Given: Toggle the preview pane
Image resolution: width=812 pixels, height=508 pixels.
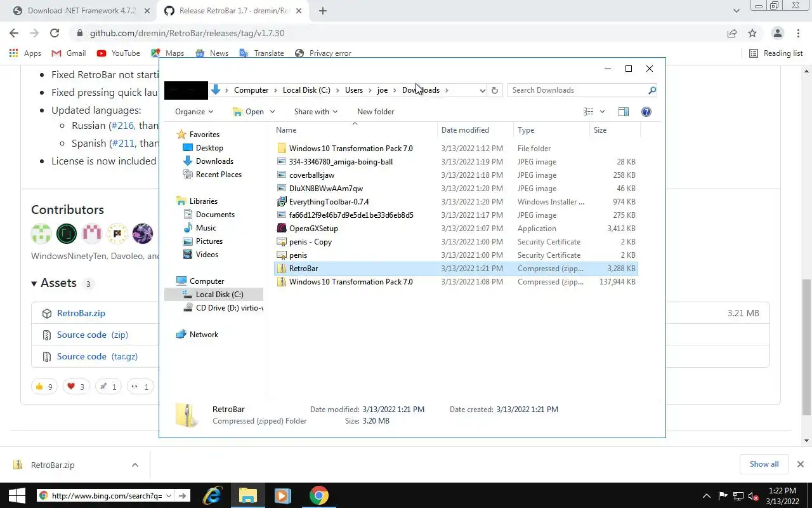Looking at the screenshot, I should coord(624,112).
